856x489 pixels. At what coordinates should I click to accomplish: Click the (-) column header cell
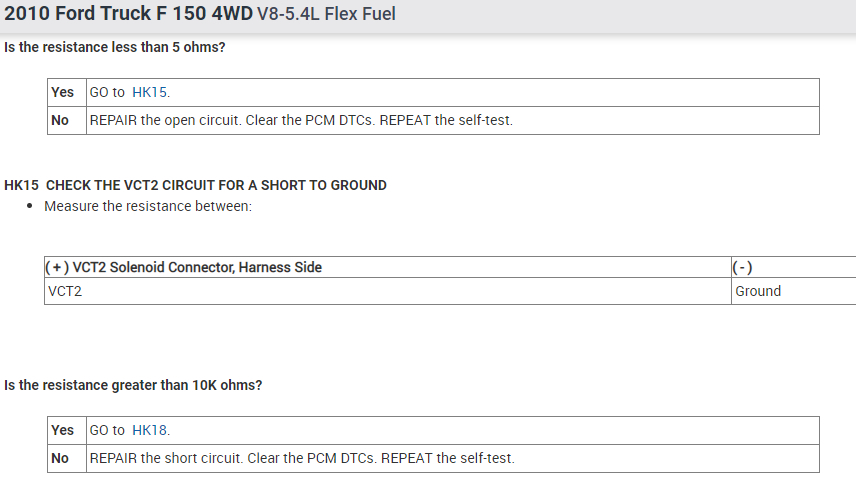click(x=742, y=267)
